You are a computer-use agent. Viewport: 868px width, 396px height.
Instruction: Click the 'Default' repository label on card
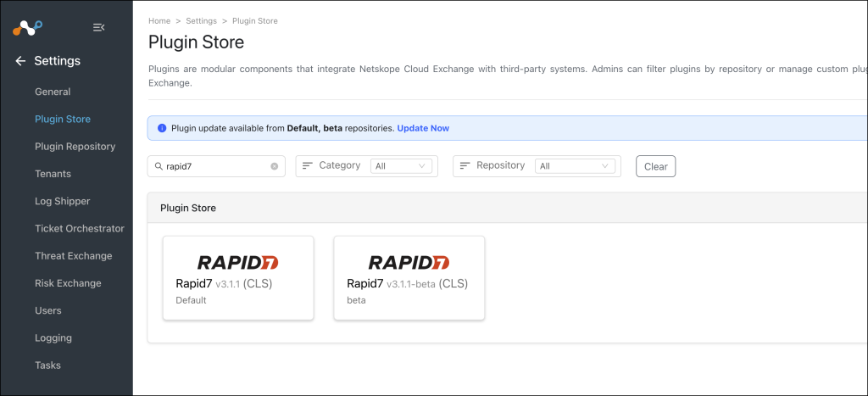point(191,301)
